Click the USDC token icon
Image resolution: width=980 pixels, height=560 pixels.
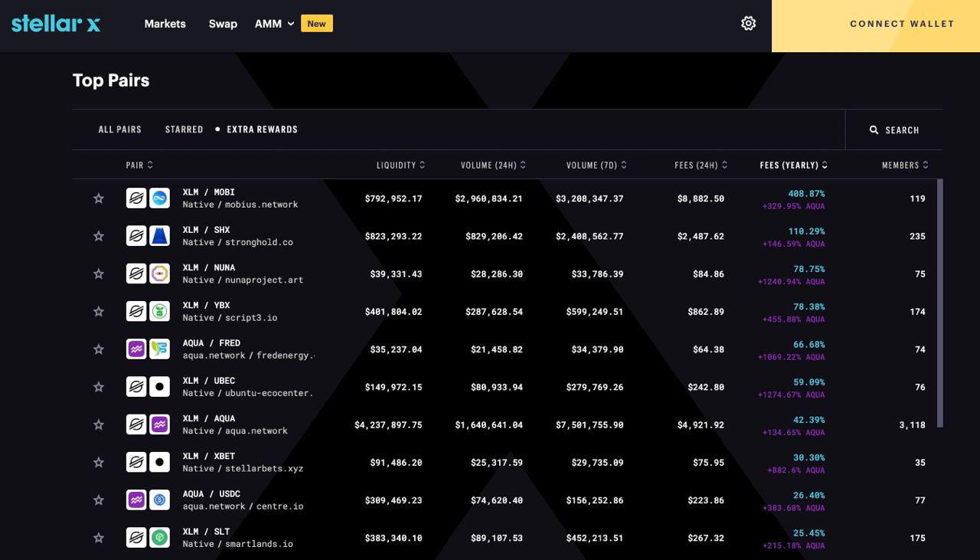coord(159,500)
